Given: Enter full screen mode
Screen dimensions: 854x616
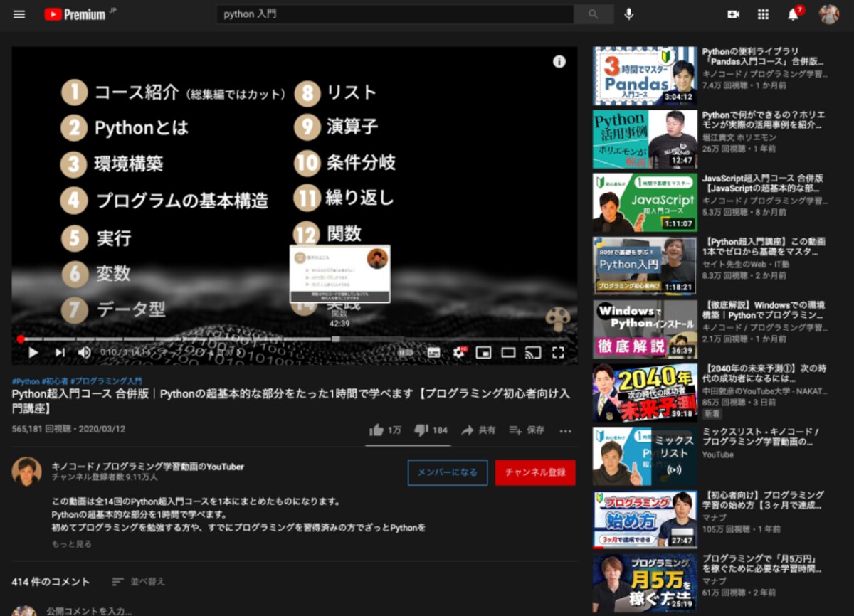Looking at the screenshot, I should pyautogui.click(x=558, y=352).
